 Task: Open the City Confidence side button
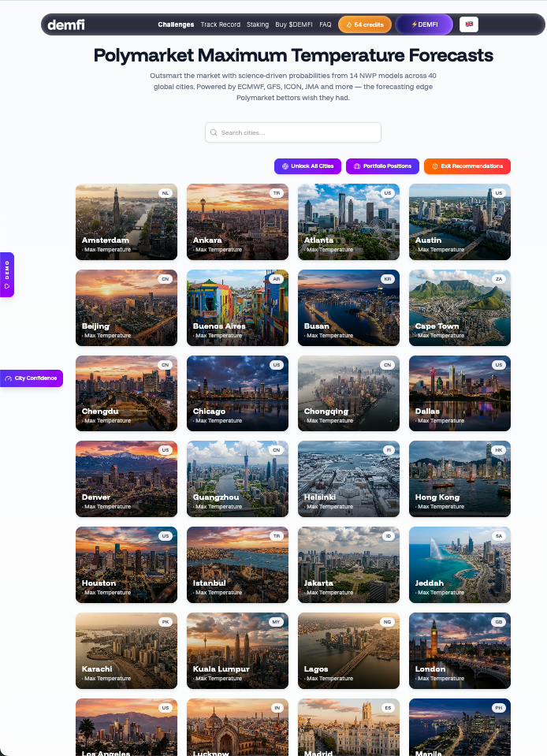[x=32, y=378]
